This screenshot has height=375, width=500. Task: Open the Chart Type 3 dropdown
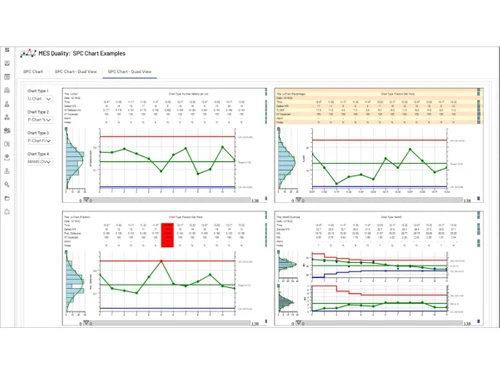40,141
